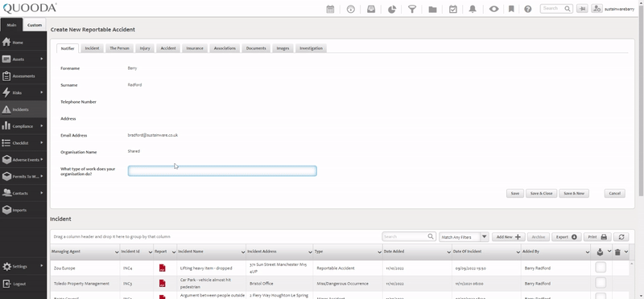
Task: Click the funnel filter icon in top toolbar
Action: pyautogui.click(x=412, y=9)
